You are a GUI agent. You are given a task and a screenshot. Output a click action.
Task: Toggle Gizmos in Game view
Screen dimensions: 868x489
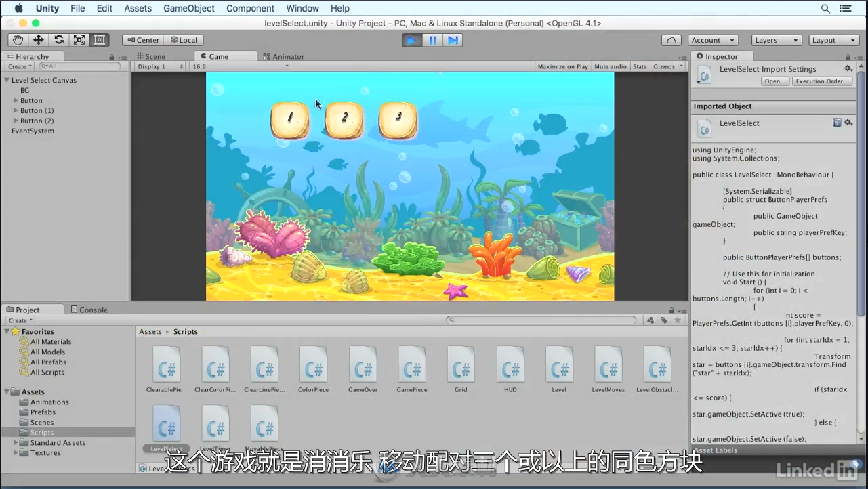click(663, 66)
